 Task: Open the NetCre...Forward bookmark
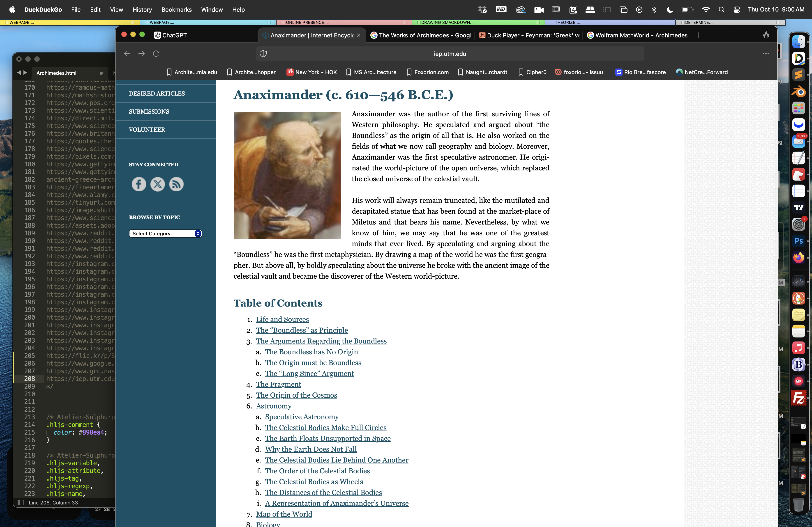(702, 72)
